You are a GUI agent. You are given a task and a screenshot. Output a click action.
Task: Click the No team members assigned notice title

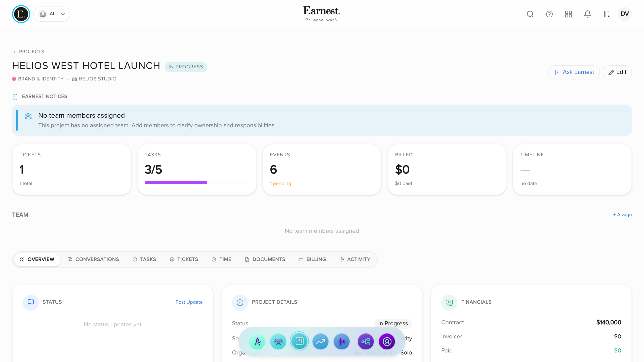(82, 115)
